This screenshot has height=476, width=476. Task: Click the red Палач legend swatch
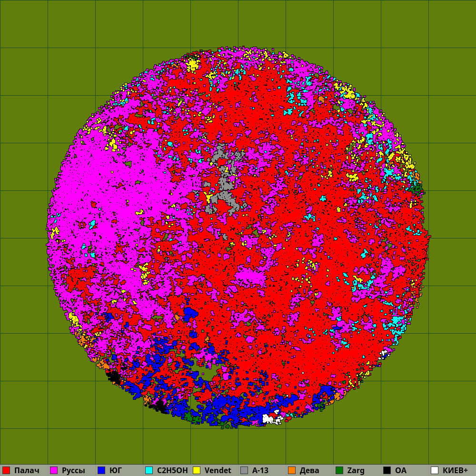coord(6,470)
